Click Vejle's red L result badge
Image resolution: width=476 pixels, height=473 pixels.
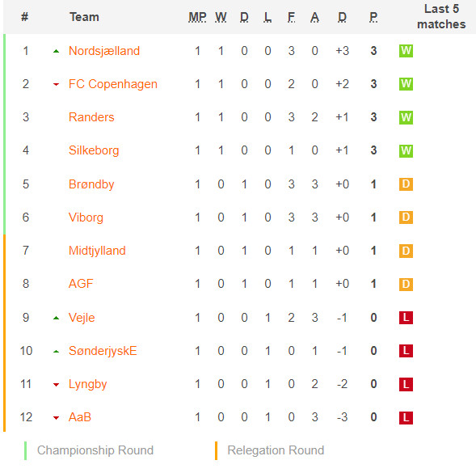click(406, 318)
